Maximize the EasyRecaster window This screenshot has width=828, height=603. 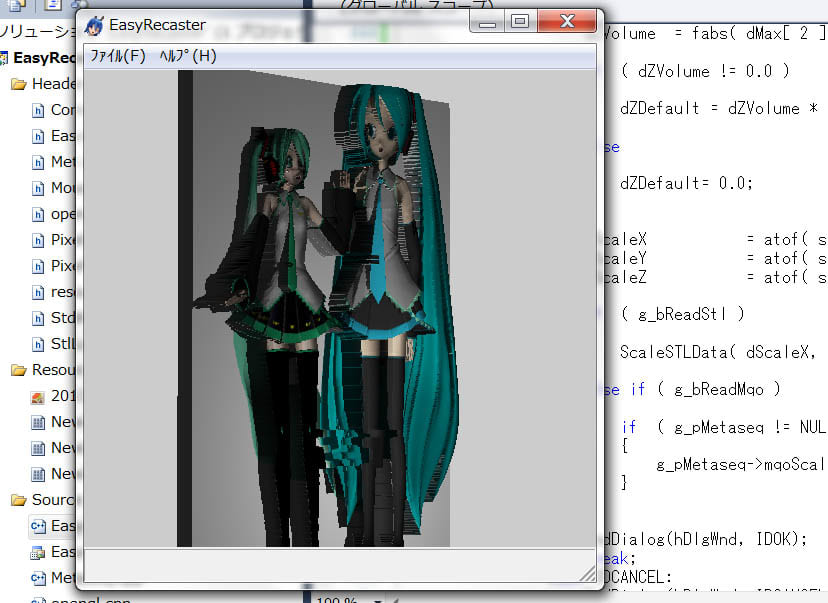pyautogui.click(x=520, y=22)
